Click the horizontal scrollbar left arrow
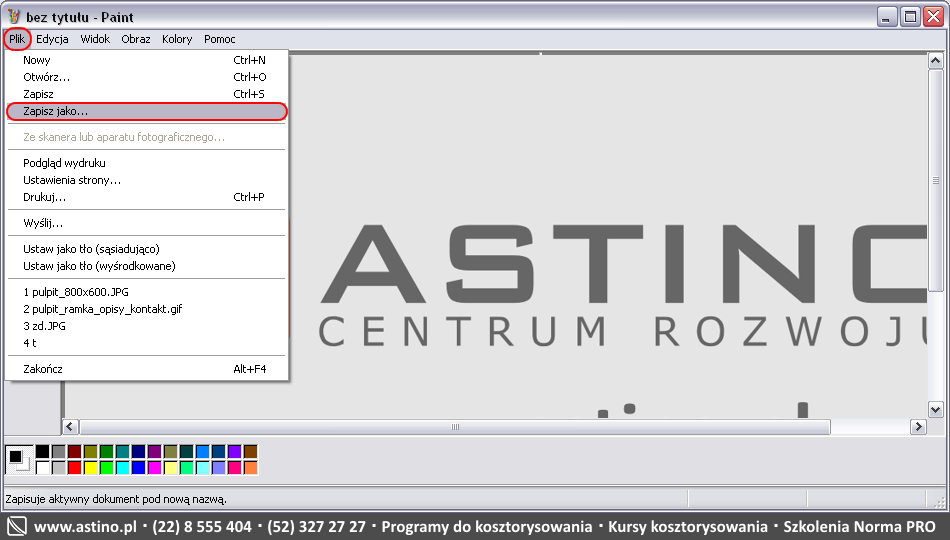950x540 pixels. coord(70,427)
